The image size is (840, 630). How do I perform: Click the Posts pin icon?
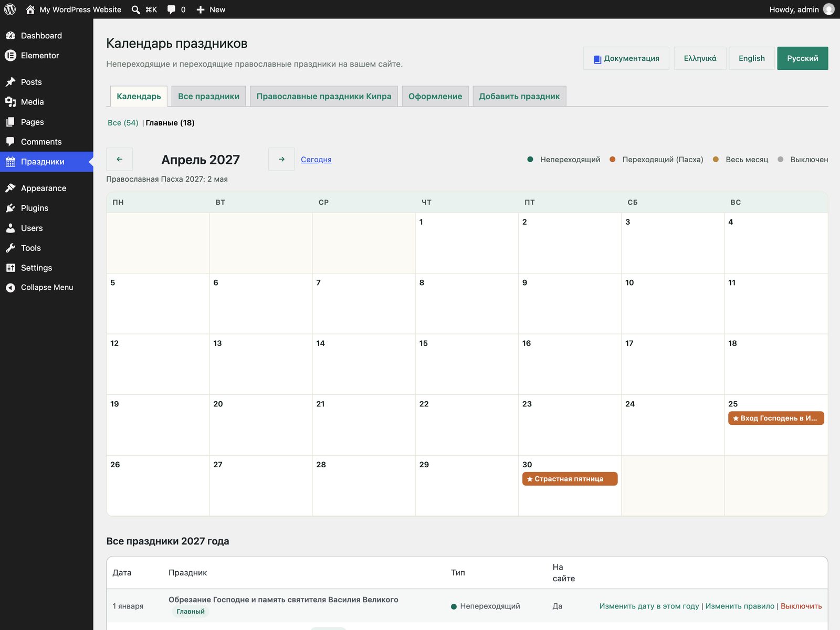point(10,82)
